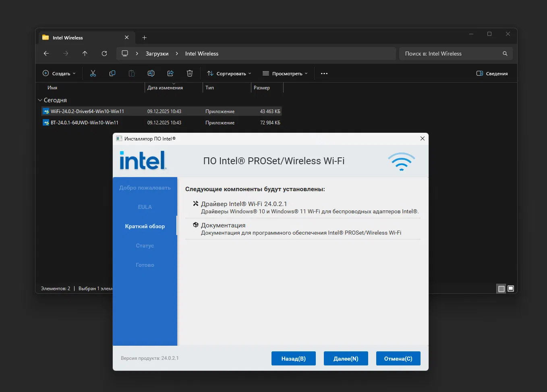Image resolution: width=547 pixels, height=392 pixels.
Task: Click the Rename icon in toolbar
Action: click(151, 73)
